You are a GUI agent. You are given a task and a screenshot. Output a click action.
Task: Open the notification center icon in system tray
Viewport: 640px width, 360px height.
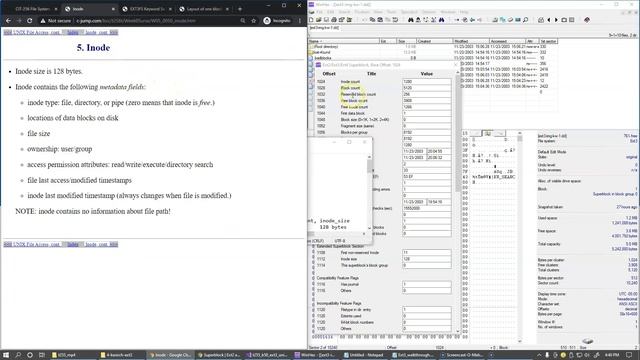630,355
